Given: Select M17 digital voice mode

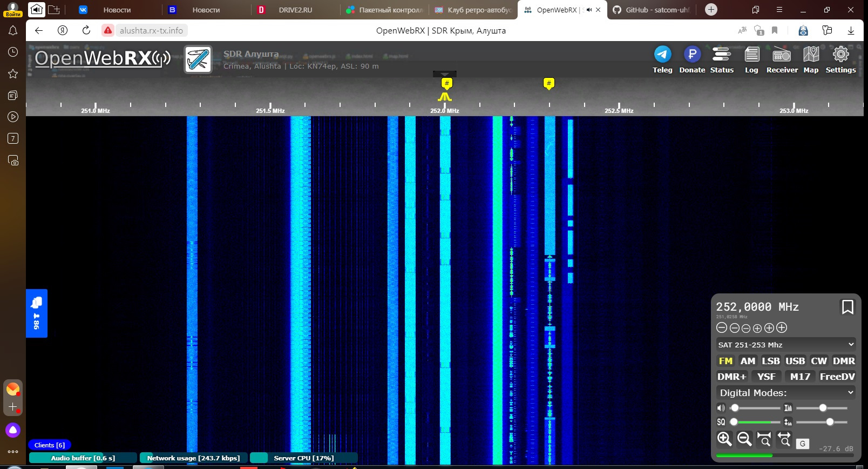Looking at the screenshot, I should point(800,377).
